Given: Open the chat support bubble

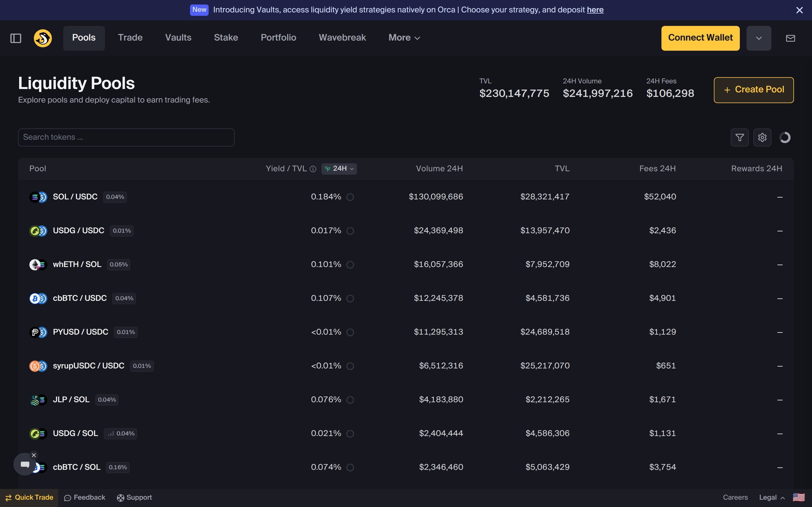Looking at the screenshot, I should tap(25, 464).
